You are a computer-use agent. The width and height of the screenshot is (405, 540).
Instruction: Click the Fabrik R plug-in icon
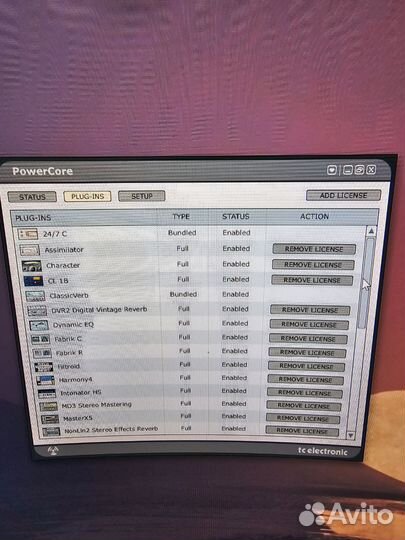[42, 353]
